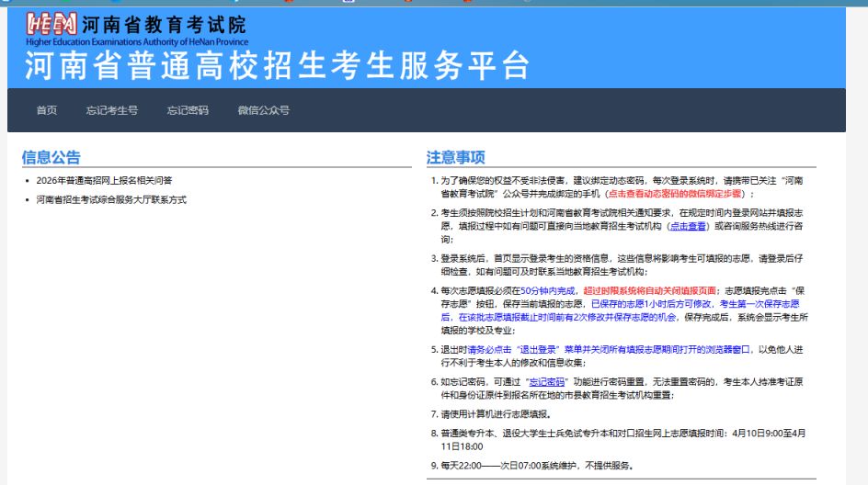
Task: Open the 忘记考生号 menu item
Action: coord(112,110)
